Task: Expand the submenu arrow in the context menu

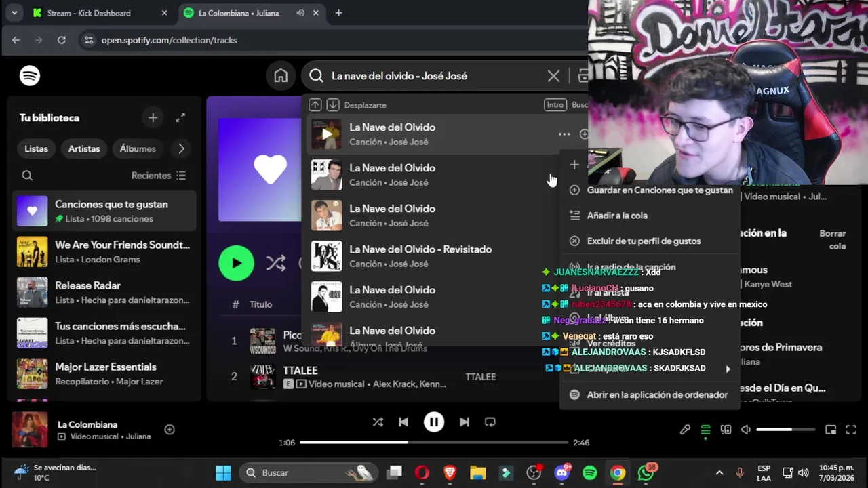Action: 728,369
